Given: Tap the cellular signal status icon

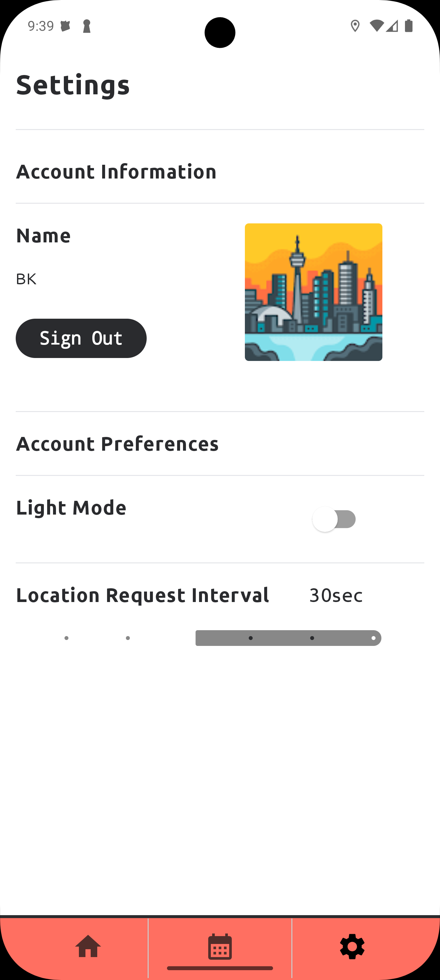Looking at the screenshot, I should tap(392, 26).
